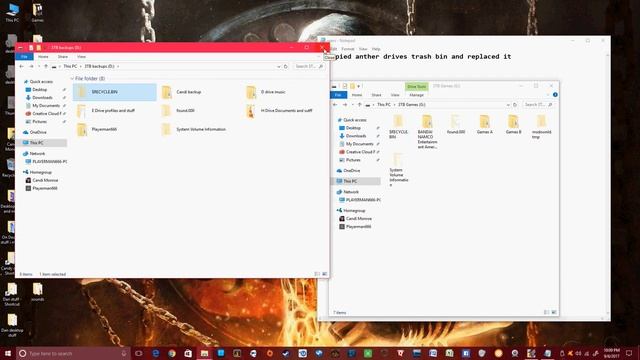The height and width of the screenshot is (360, 640).
Task: Open Microsoft Edge from the taskbar
Action: (x=156, y=353)
